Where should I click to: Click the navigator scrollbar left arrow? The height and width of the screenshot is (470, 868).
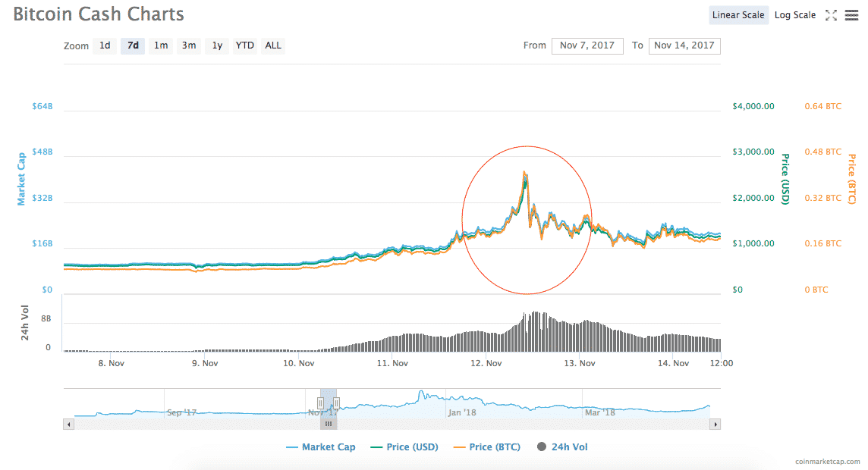click(69, 425)
